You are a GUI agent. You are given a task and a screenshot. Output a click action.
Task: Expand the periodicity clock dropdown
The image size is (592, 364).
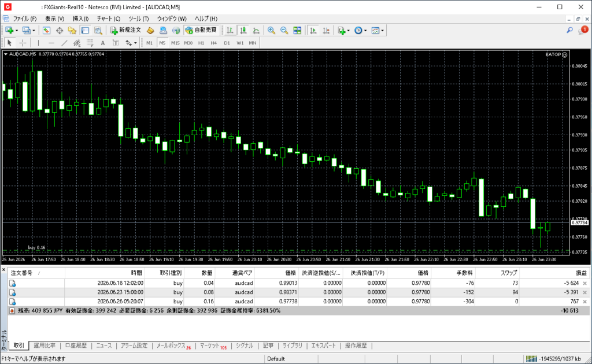pyautogui.click(x=365, y=31)
